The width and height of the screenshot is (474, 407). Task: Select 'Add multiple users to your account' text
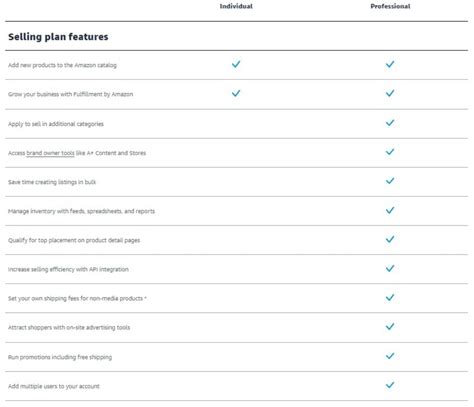point(54,386)
